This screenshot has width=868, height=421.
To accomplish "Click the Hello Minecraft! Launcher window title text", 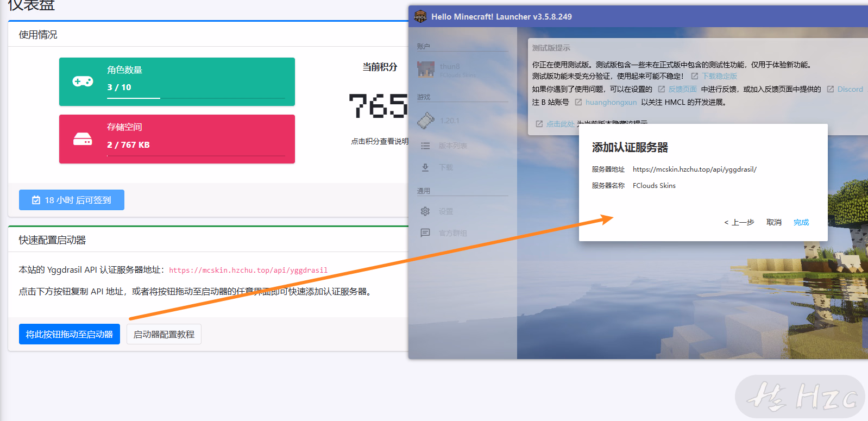I will tap(501, 17).
